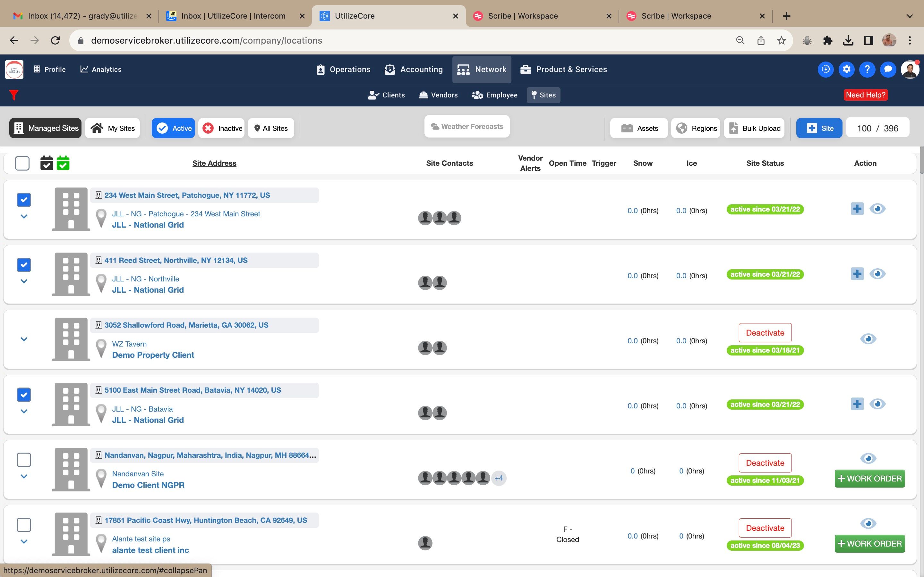Expand the WZ Tavern row chevron
924x577 pixels.
point(24,339)
